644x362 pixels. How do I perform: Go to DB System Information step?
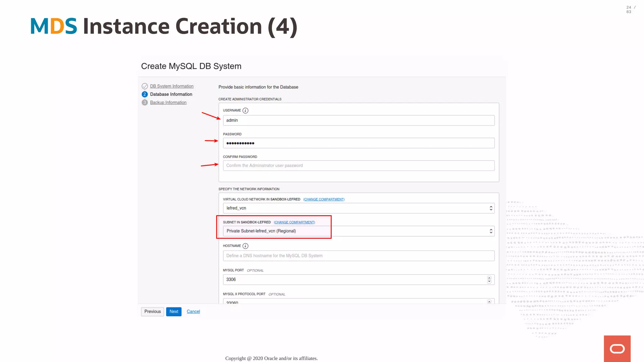172,86
